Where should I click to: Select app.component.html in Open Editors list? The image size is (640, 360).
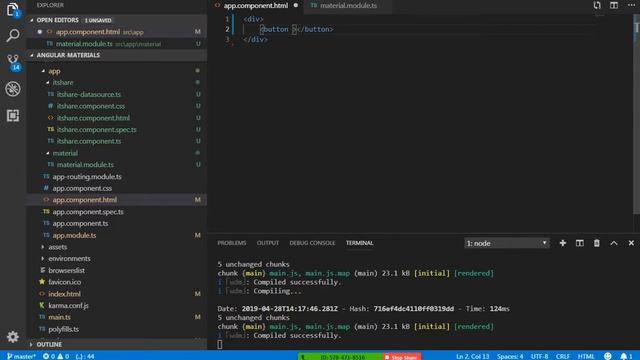(117, 32)
